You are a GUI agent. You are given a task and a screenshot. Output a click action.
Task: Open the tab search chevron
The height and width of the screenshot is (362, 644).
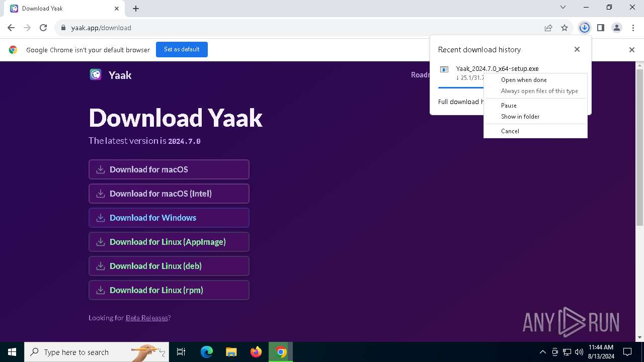click(x=563, y=8)
